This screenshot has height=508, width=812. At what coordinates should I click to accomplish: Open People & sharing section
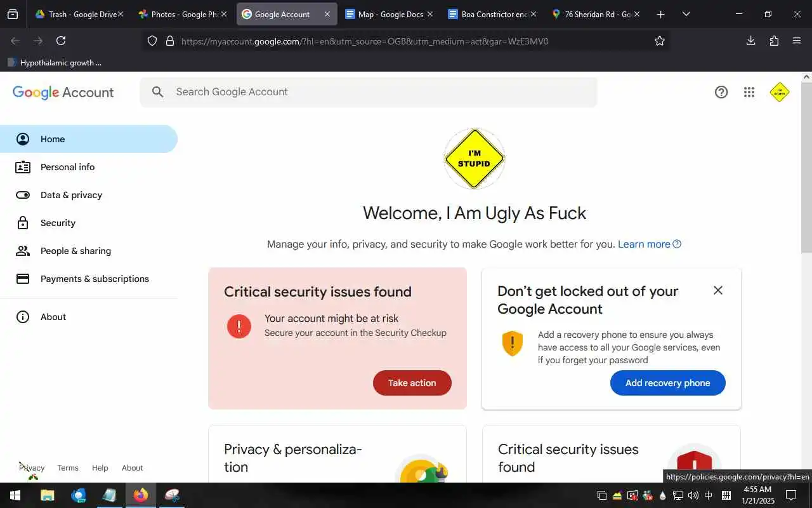pyautogui.click(x=89, y=251)
